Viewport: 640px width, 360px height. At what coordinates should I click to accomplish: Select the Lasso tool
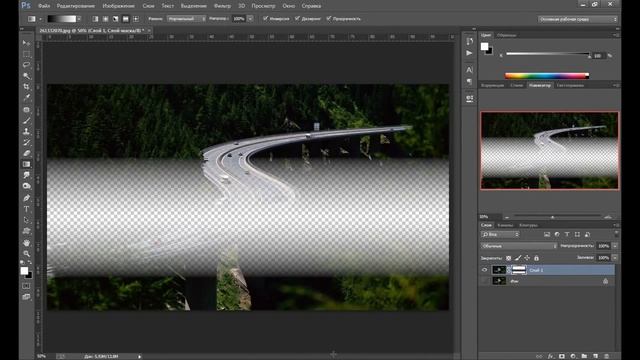pos(27,65)
